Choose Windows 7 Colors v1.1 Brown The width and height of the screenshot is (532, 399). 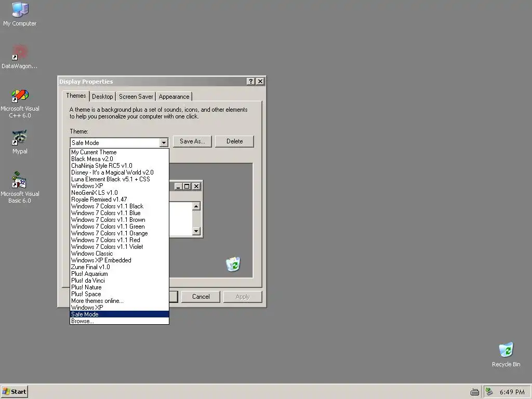pos(119,220)
